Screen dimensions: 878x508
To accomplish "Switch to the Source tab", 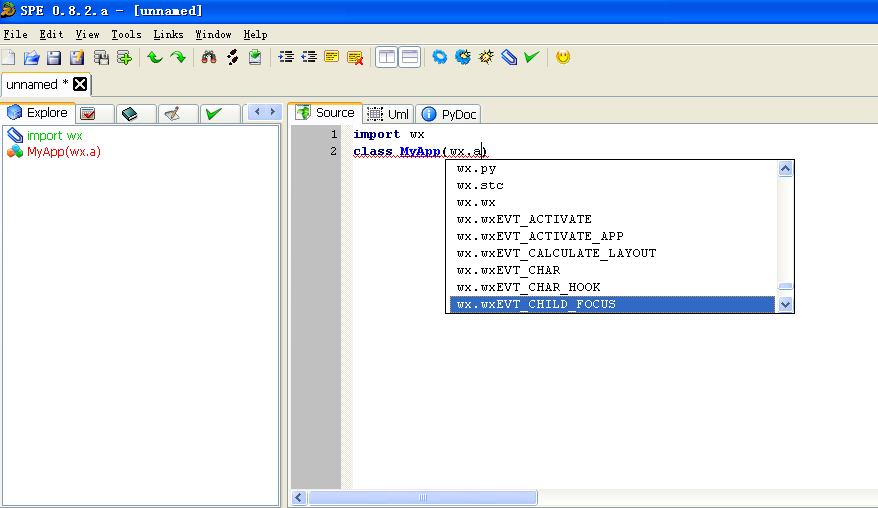I will [325, 113].
